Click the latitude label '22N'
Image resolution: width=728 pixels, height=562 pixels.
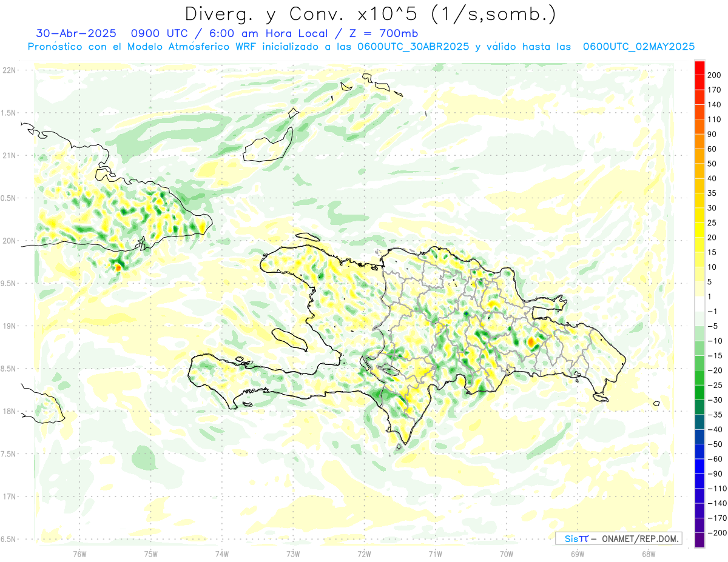pyautogui.click(x=8, y=70)
